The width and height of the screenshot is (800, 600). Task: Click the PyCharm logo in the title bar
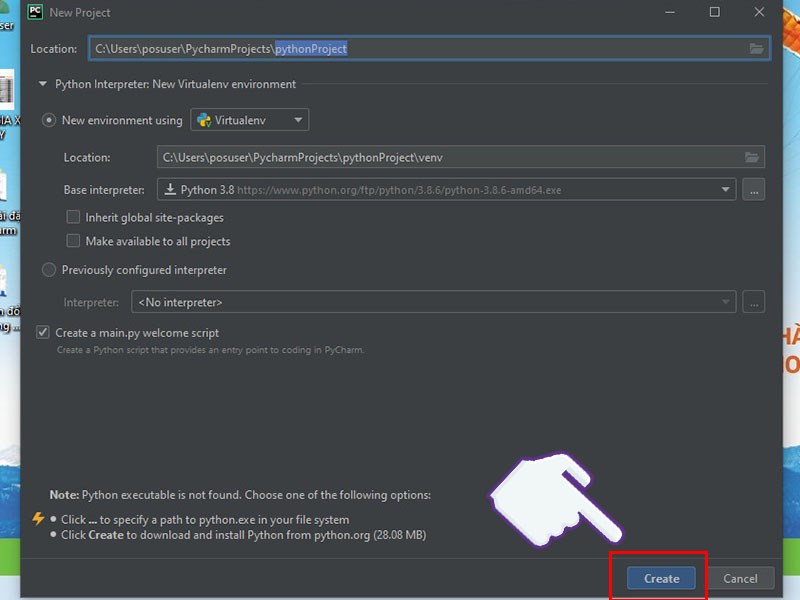34,12
